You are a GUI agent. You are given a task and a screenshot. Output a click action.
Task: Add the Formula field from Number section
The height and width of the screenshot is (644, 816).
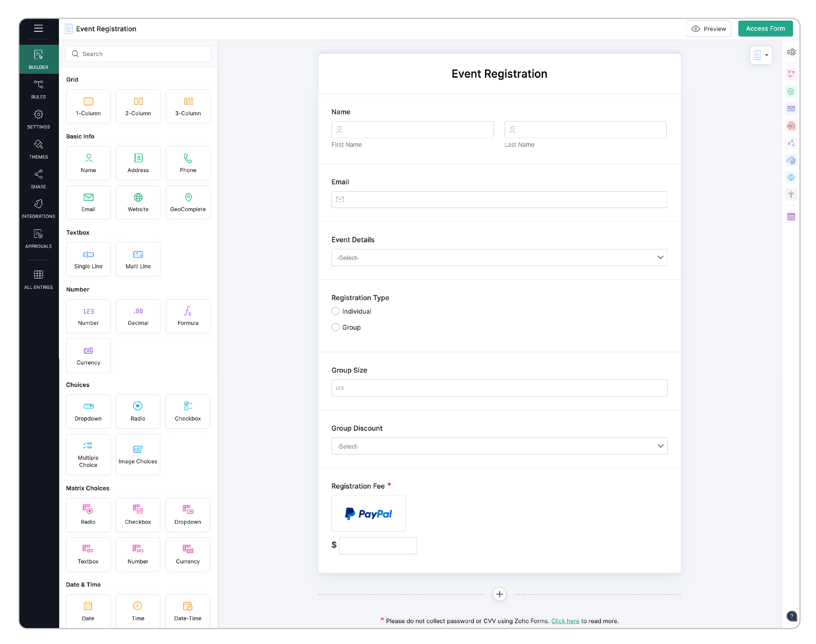coord(188,316)
